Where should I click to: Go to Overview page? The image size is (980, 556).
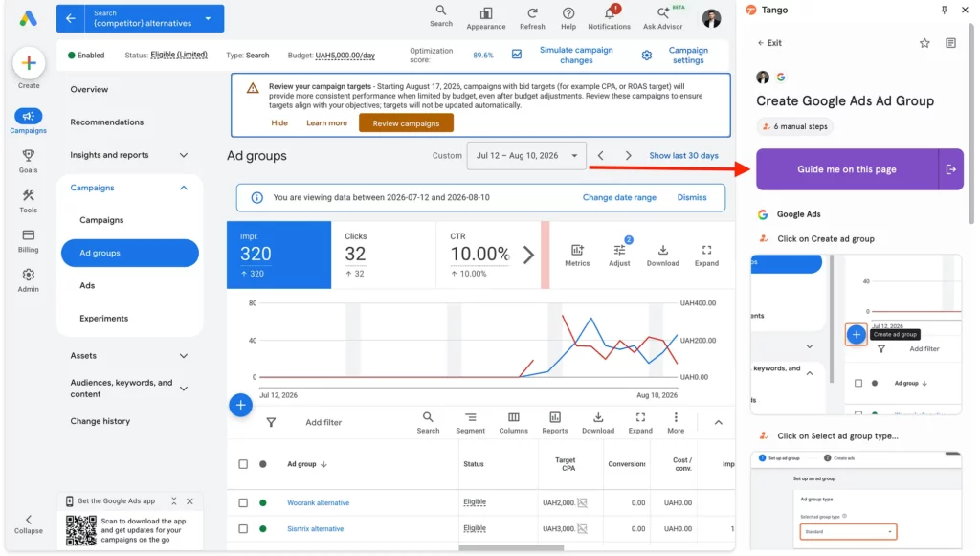[x=89, y=89]
